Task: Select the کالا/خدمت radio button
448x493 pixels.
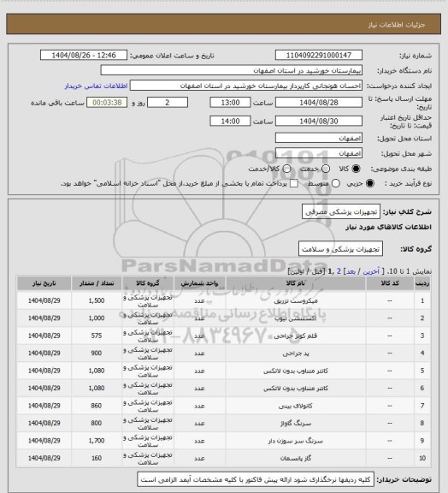Action: (x=286, y=169)
